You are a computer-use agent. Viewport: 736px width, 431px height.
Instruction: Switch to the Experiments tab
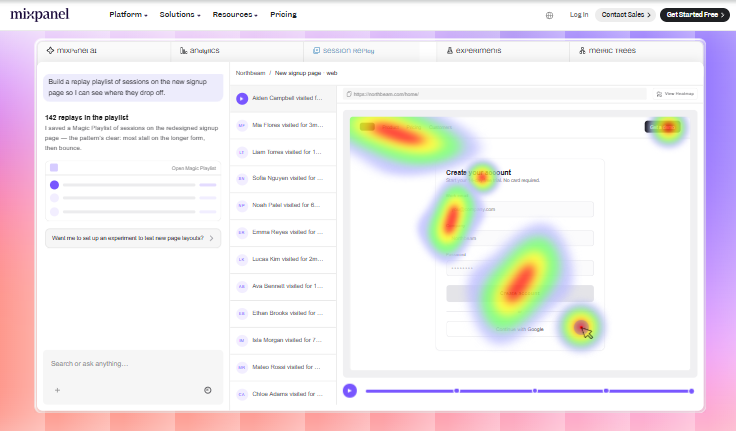[503, 50]
